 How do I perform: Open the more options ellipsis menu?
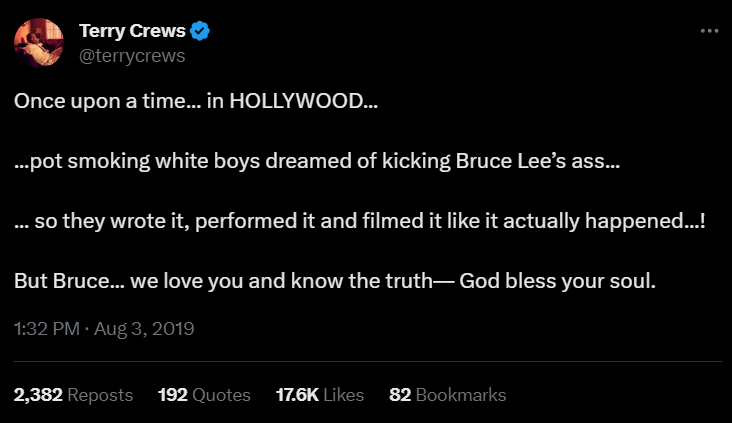point(709,30)
